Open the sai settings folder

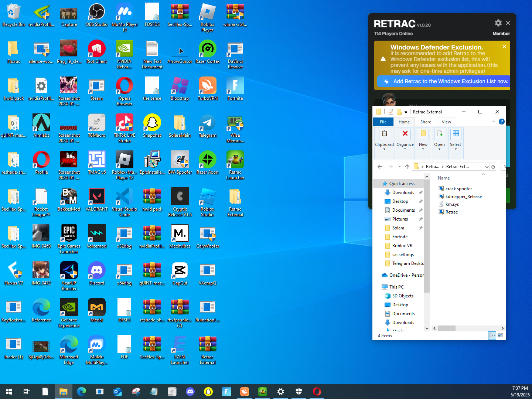(403, 255)
